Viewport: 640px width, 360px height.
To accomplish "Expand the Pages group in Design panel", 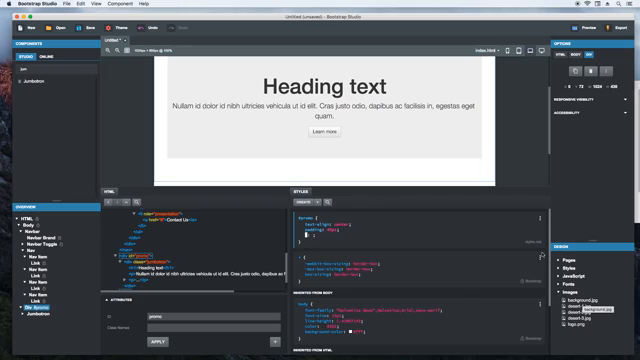I will point(558,260).
